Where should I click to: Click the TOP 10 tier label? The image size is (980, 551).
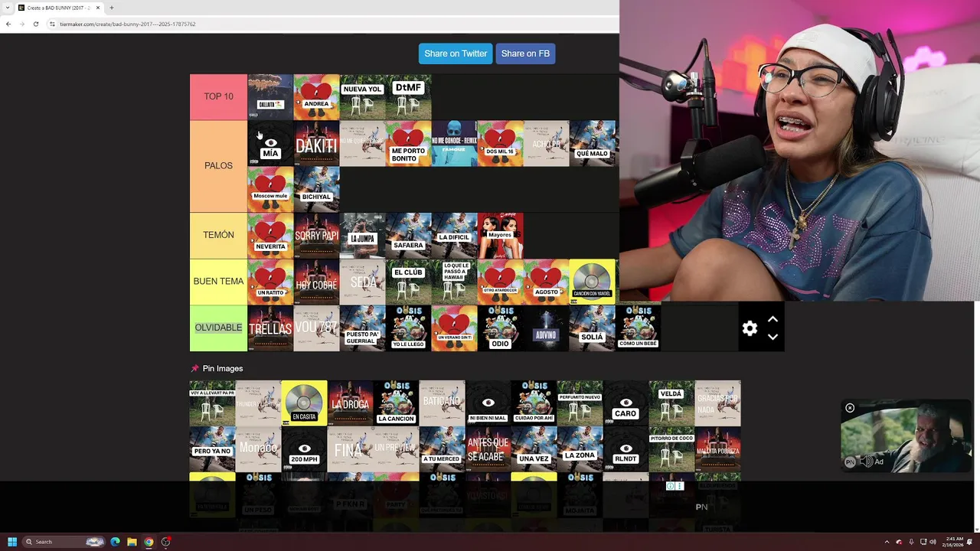[218, 96]
